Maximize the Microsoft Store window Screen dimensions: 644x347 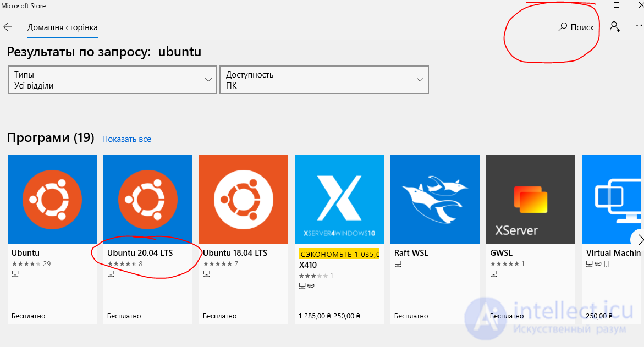(617, 5)
